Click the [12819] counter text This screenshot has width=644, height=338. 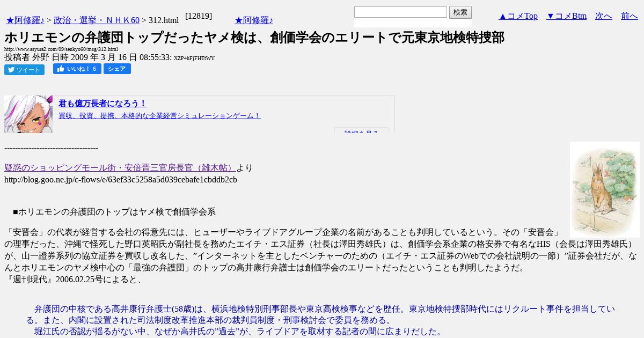tap(199, 16)
